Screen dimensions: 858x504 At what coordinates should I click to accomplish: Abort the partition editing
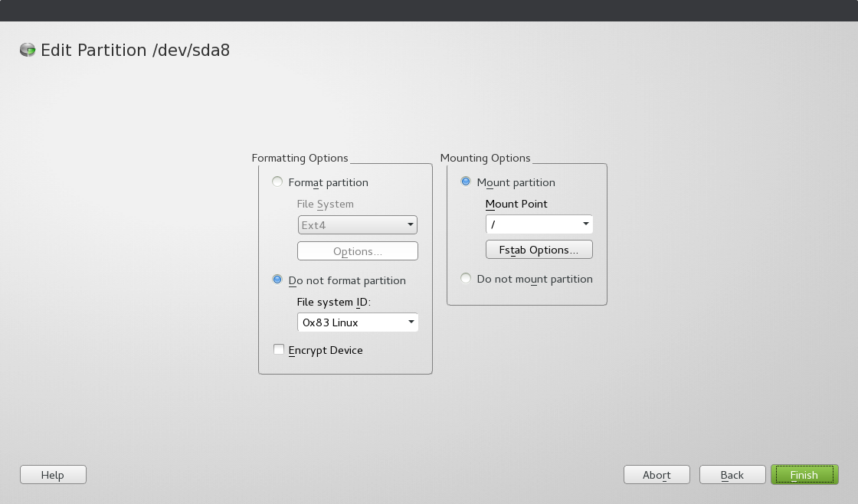[657, 475]
